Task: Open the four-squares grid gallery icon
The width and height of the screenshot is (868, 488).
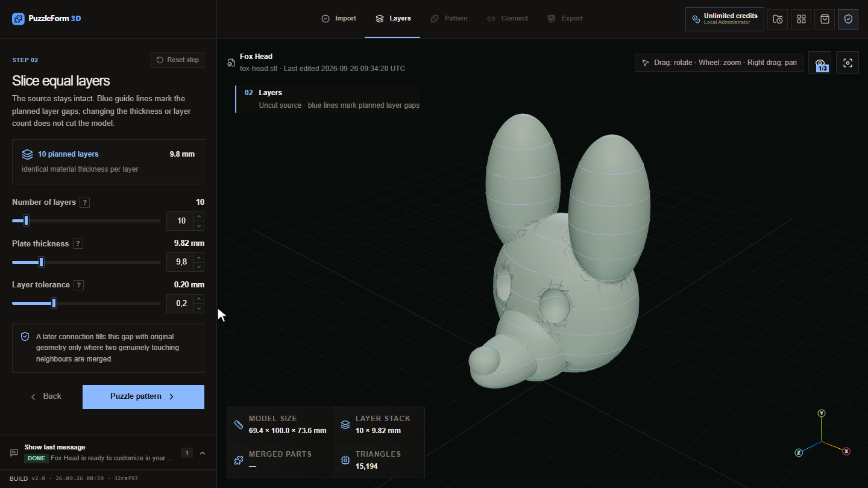Action: [x=801, y=19]
